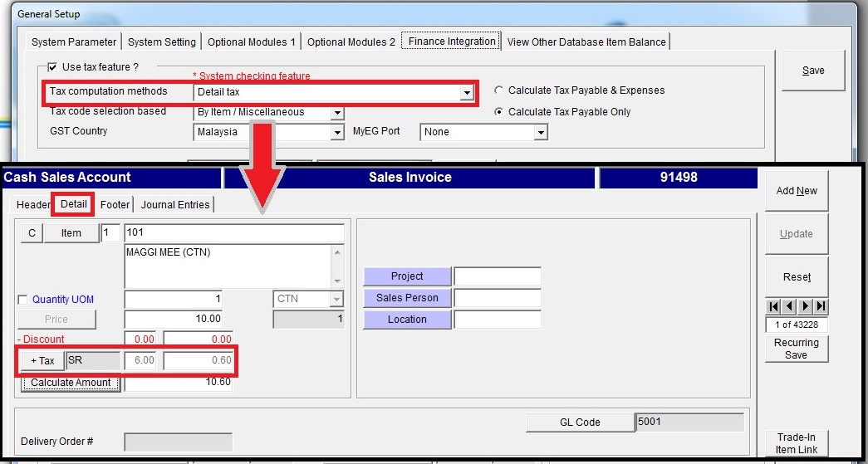The height and width of the screenshot is (464, 868).
Task: Toggle the Use tax feature checkbox
Action: [x=52, y=67]
